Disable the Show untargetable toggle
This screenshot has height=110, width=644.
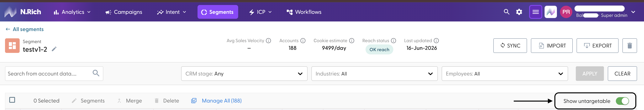click(x=622, y=101)
